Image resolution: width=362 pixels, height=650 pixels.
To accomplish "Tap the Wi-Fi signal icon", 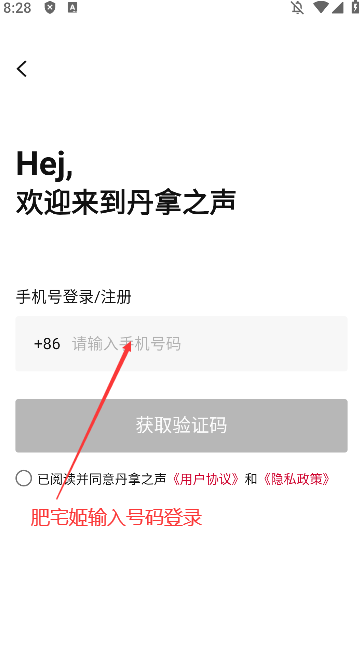I will [320, 7].
